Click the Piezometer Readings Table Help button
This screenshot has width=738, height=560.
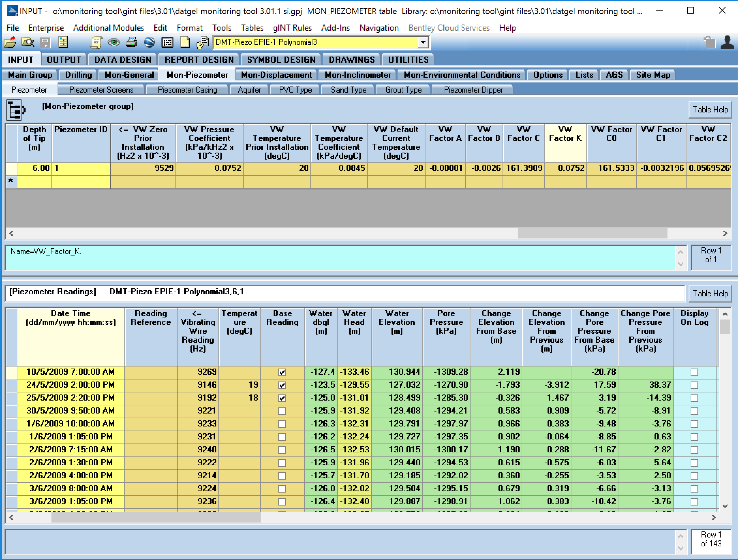click(710, 293)
